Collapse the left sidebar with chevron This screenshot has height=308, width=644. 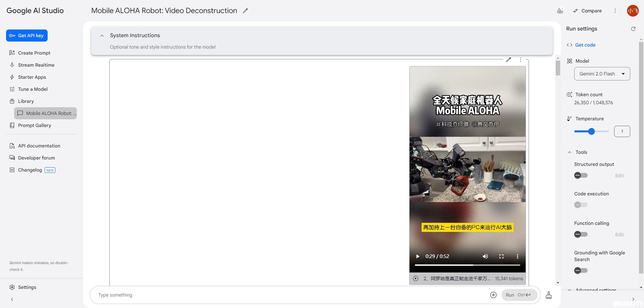(12, 299)
